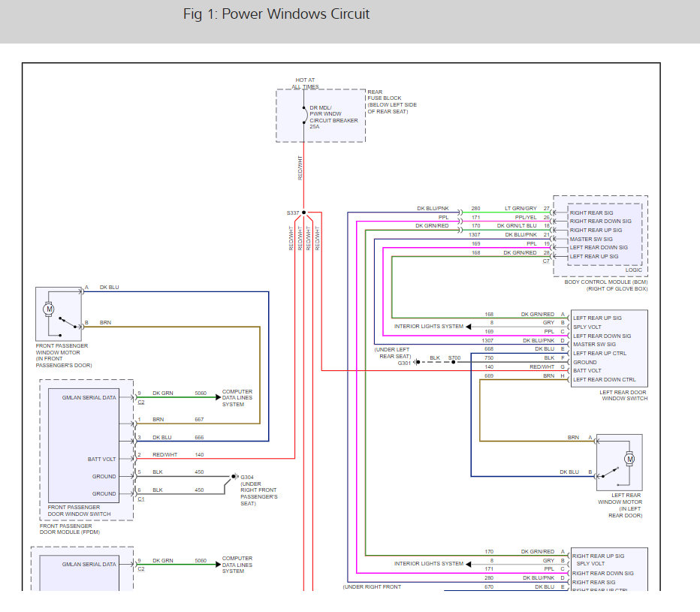700x612 pixels.
Task: Click the S700 splice dot
Action: (x=454, y=362)
